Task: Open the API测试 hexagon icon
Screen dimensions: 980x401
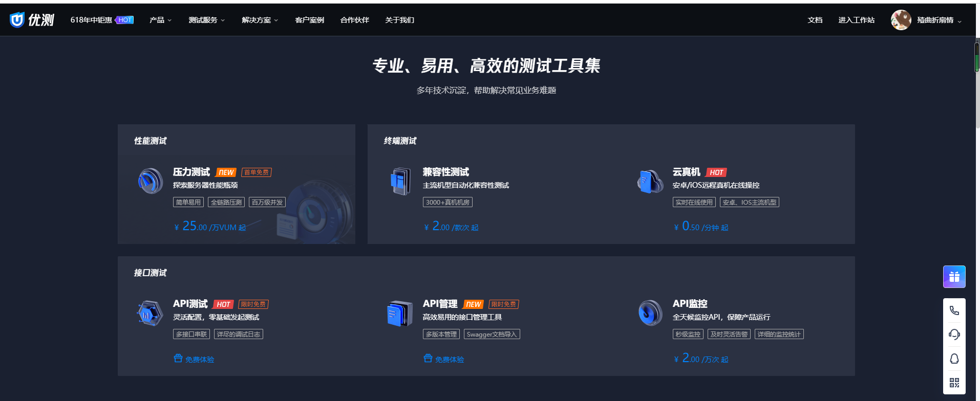Action: [150, 313]
